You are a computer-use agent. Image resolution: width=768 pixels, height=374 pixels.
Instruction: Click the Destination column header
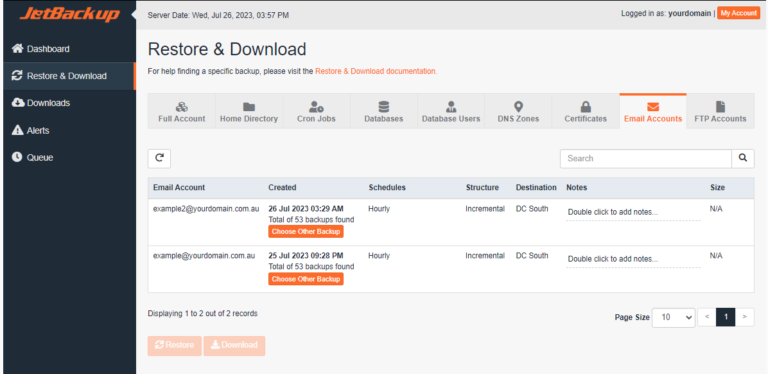pos(536,187)
